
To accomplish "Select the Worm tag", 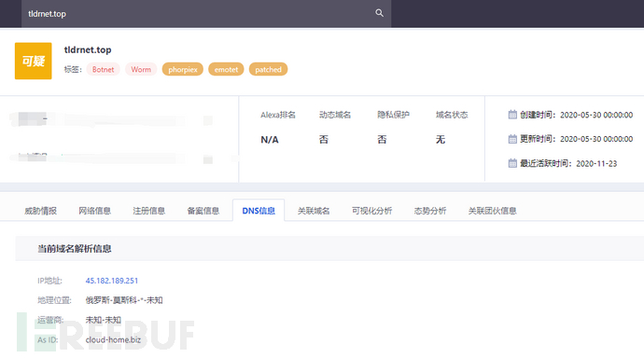I will point(141,69).
